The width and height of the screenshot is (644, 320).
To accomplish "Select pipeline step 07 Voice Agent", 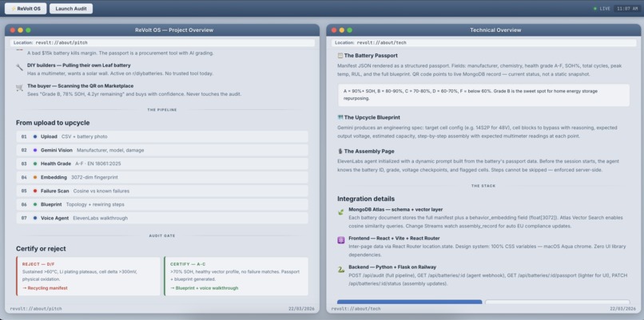I will coord(162,218).
